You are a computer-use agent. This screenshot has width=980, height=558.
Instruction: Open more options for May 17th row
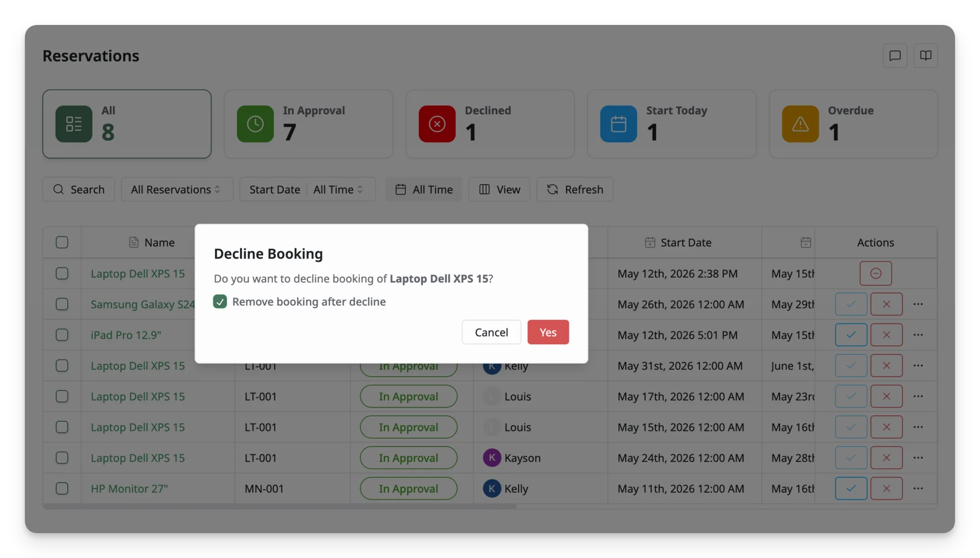tap(918, 396)
